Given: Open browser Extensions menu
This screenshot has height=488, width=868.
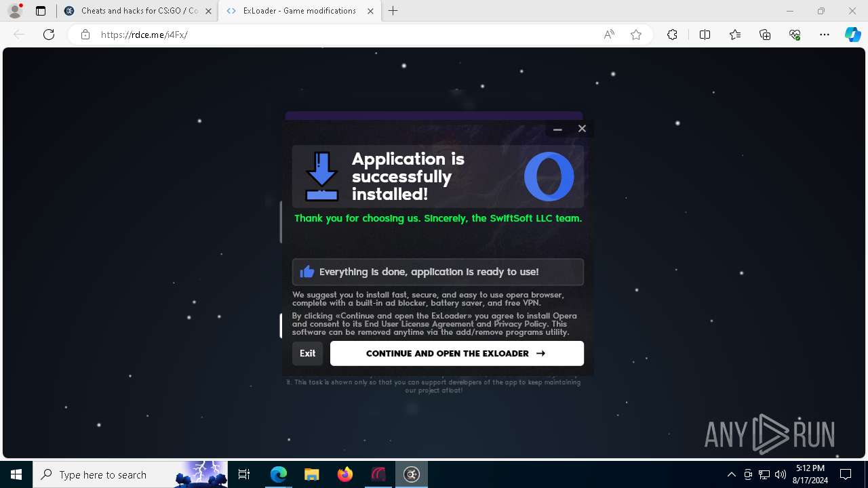Looking at the screenshot, I should [x=672, y=35].
